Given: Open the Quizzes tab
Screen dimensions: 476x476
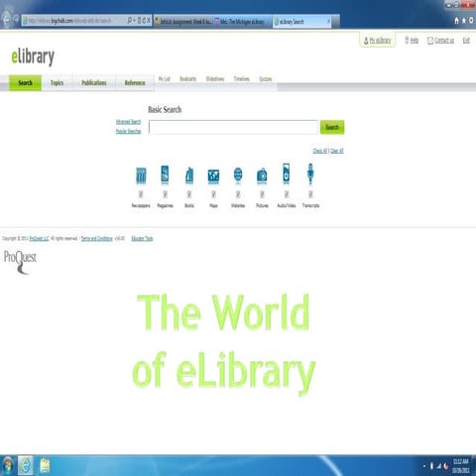Looking at the screenshot, I should pos(266,79).
